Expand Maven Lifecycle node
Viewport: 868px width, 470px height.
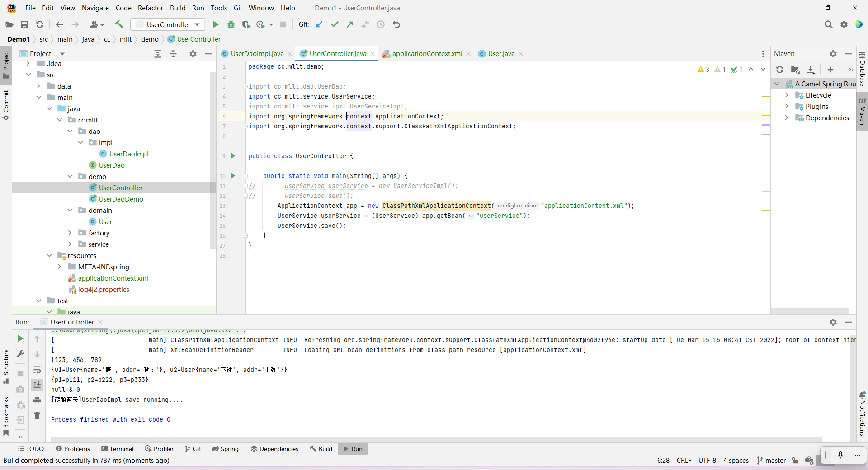(787, 95)
